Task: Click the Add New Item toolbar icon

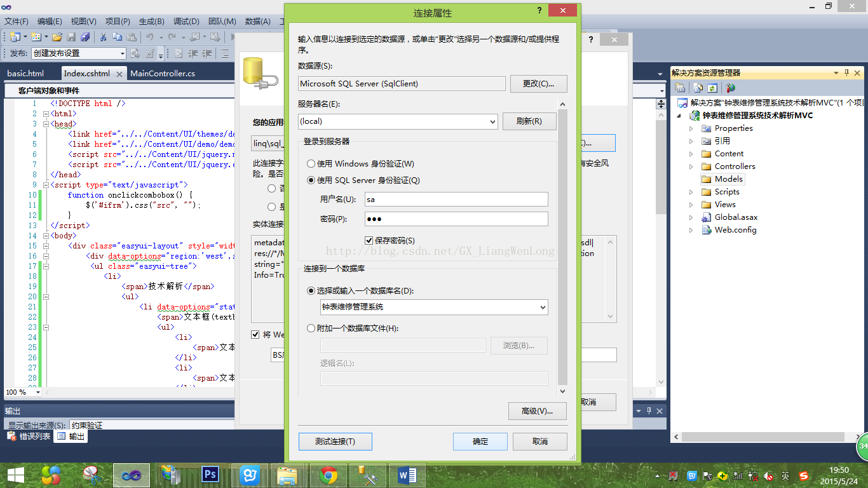Action: [36, 37]
